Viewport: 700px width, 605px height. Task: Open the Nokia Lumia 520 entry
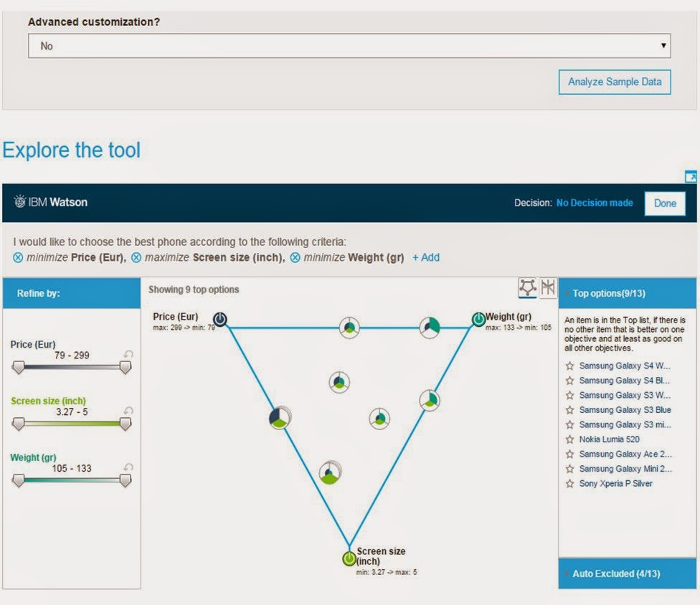tap(610, 439)
